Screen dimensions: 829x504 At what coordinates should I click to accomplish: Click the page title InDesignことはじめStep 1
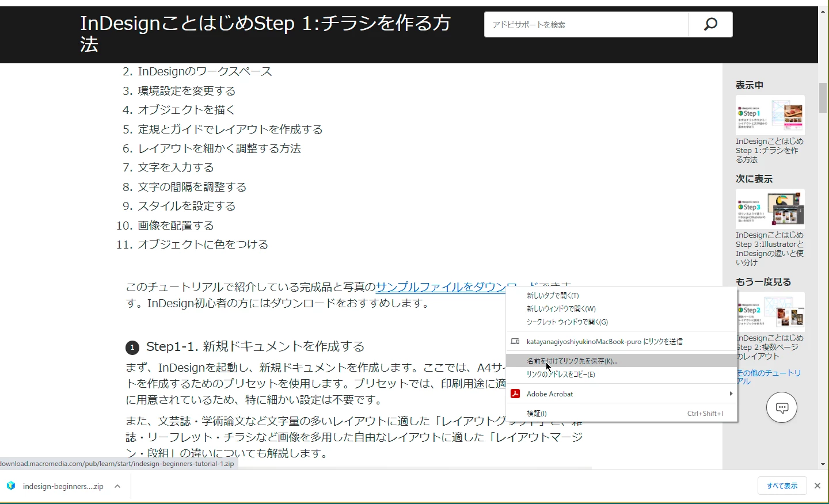point(265,33)
